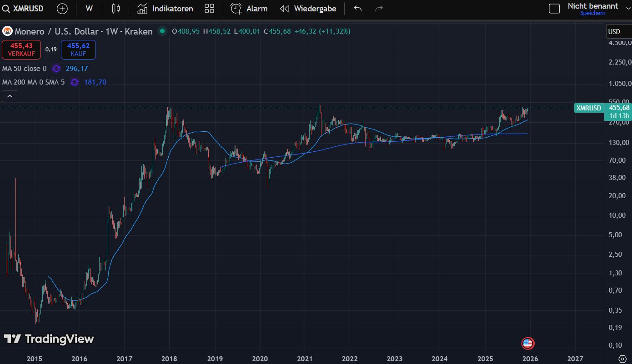The height and width of the screenshot is (364, 632).
Task: Create an alert with the Alarm button
Action: click(x=249, y=9)
